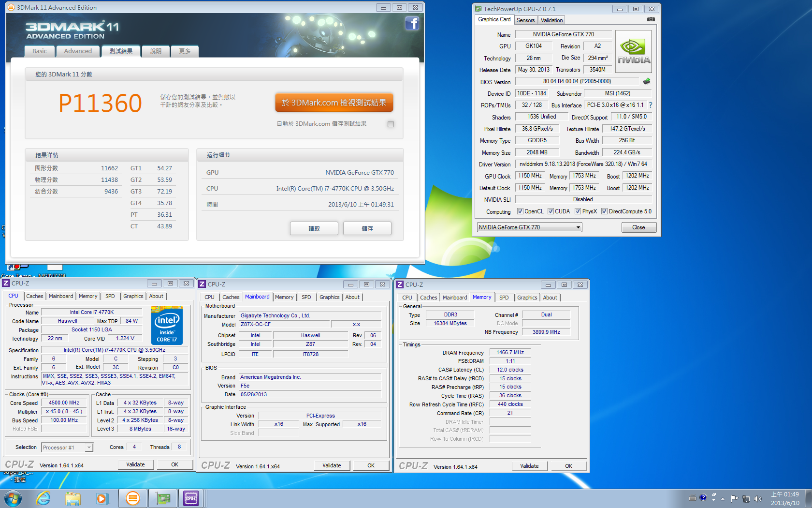Click the GPU-Z screenshot camera icon
The height and width of the screenshot is (508, 812).
click(651, 19)
